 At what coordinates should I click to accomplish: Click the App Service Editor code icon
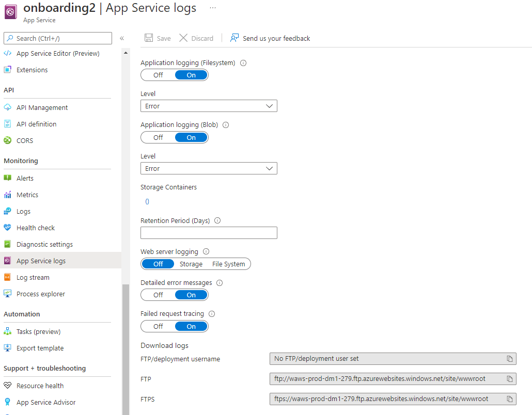click(x=7, y=53)
